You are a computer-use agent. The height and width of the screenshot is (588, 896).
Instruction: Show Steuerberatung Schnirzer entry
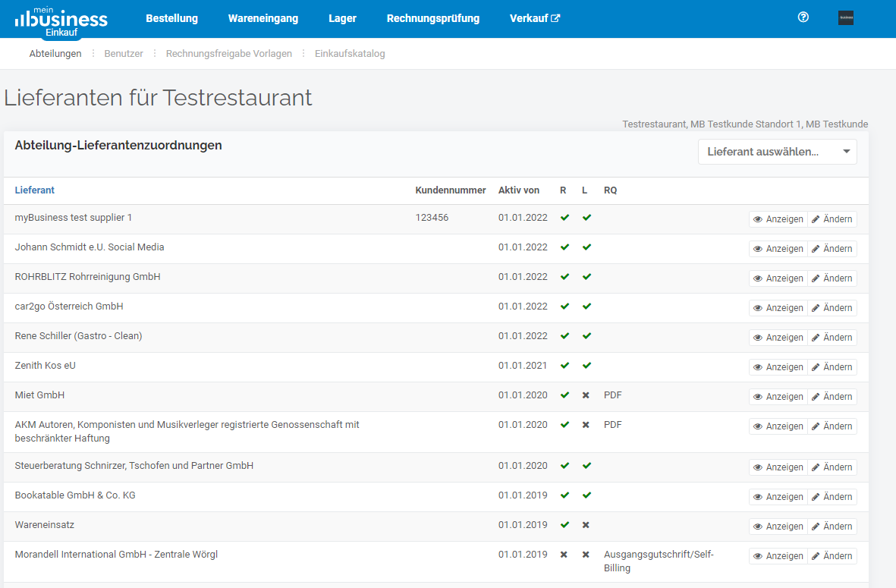coord(778,467)
